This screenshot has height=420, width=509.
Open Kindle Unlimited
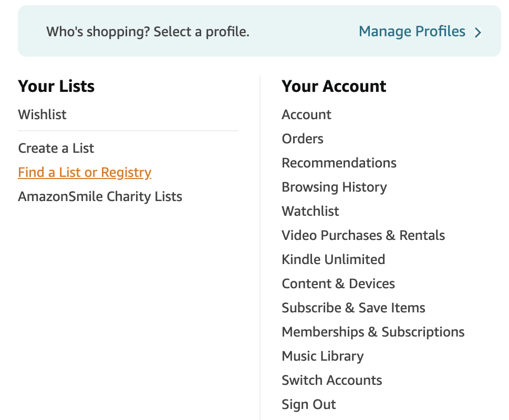333,259
